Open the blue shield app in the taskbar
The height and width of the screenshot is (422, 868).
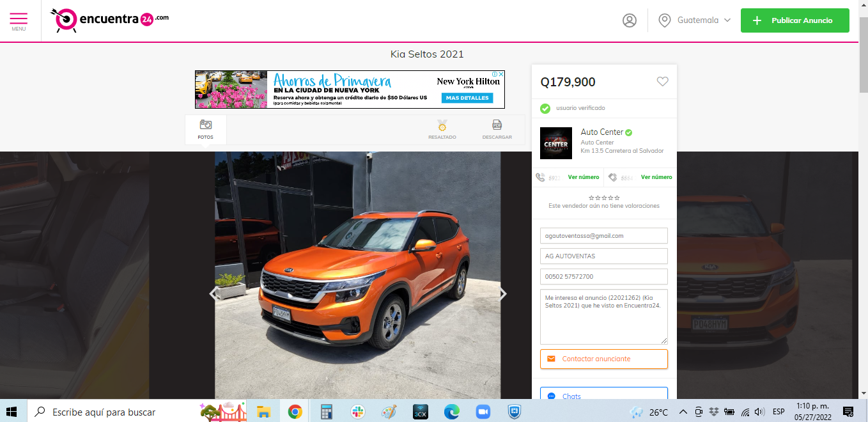pos(514,412)
